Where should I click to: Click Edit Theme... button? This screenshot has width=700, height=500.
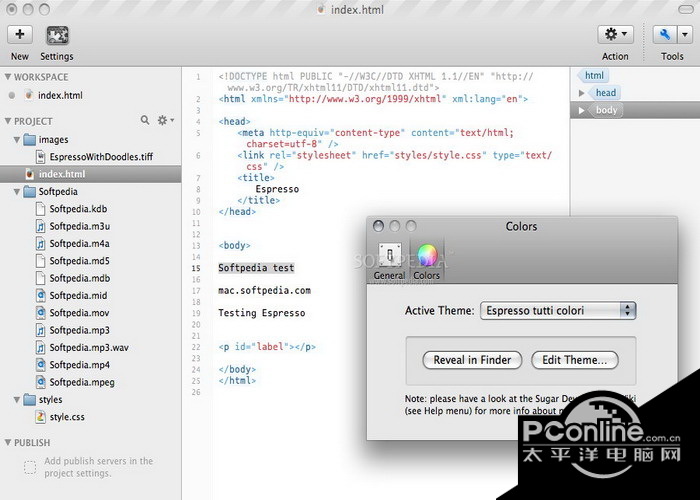pos(575,360)
